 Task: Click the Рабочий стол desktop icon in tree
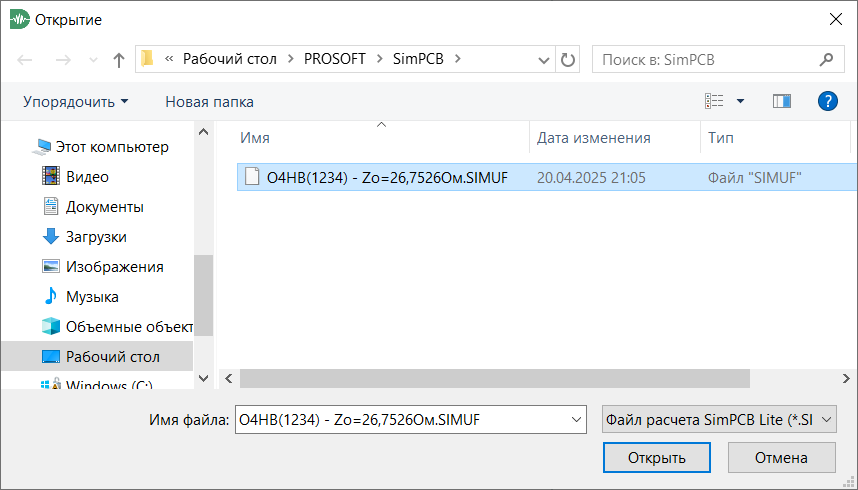(x=51, y=356)
